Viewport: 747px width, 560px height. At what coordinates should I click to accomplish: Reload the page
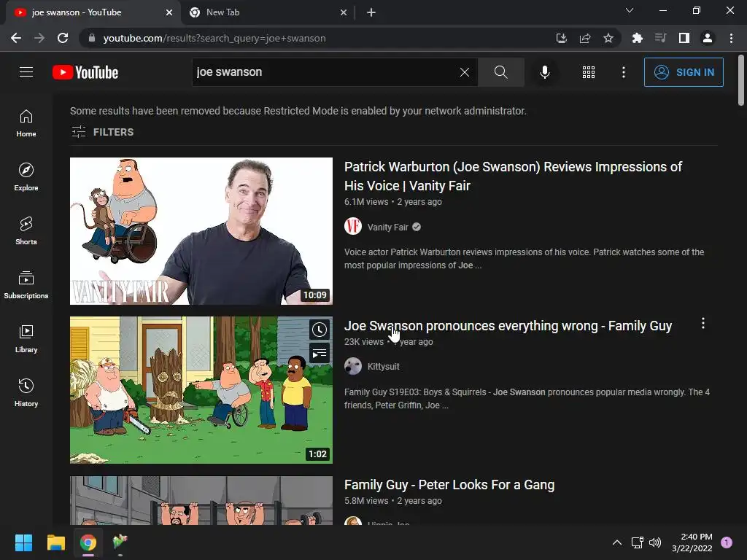[x=63, y=38]
